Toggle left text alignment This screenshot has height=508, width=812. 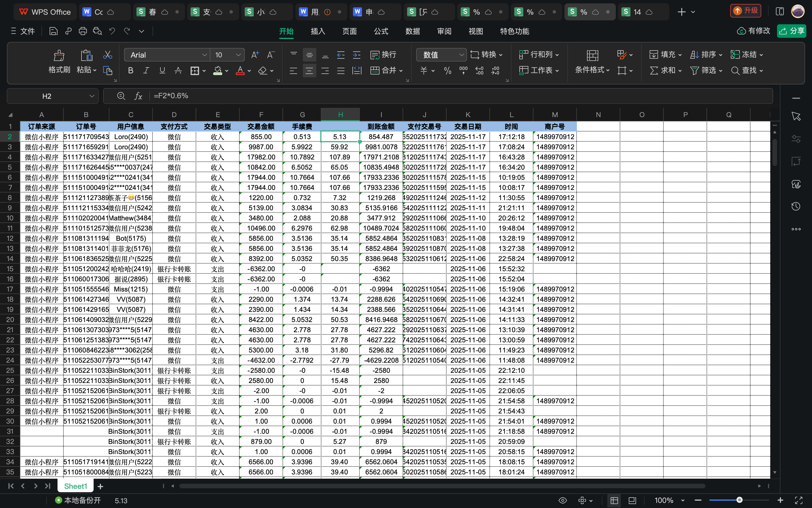[x=293, y=71]
